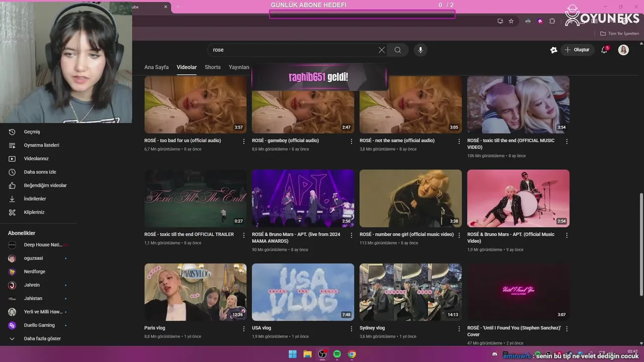
Task: Open options for 'number one girl' video
Action: [x=459, y=235]
